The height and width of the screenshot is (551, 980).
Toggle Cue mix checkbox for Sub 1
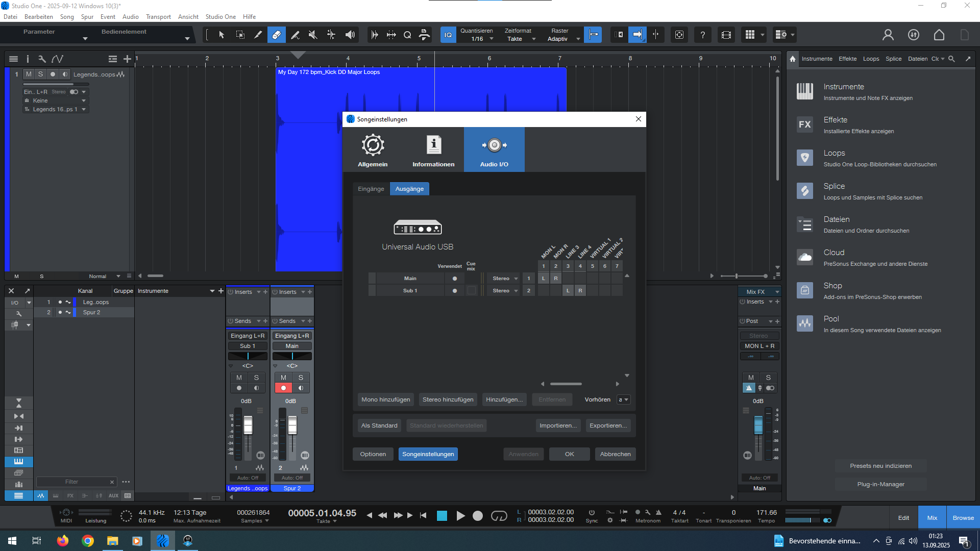point(472,291)
